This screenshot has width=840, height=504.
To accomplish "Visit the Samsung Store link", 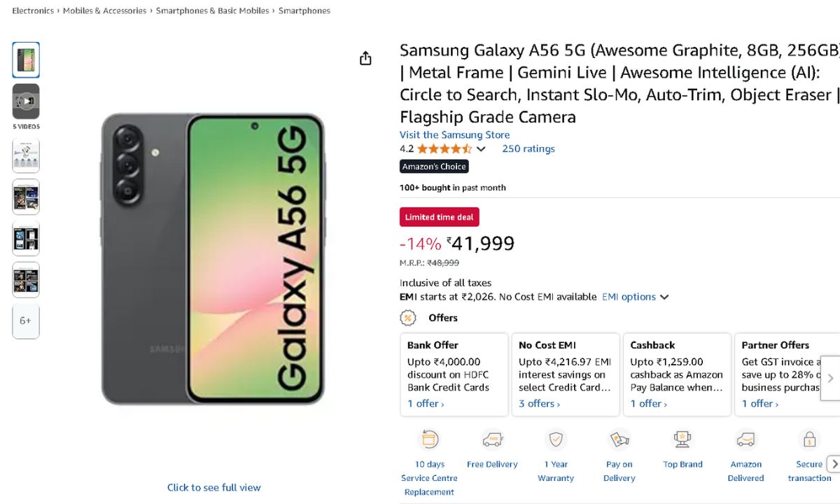I will [x=454, y=135].
